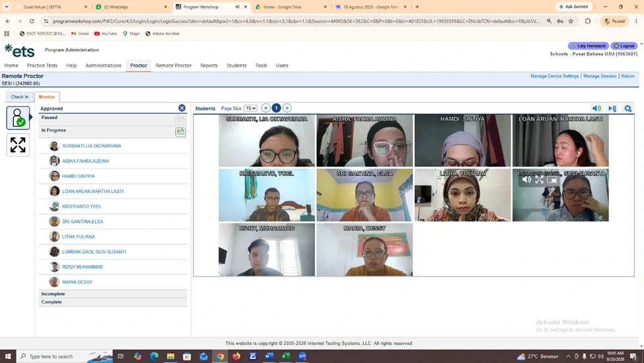This screenshot has height=363, width=644.
Task: Open the Remote Proctor menu
Action: click(173, 65)
